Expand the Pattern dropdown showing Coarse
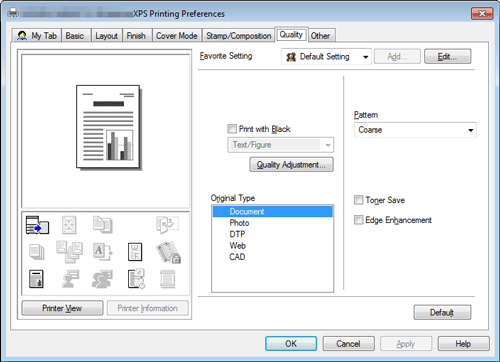 [x=415, y=130]
